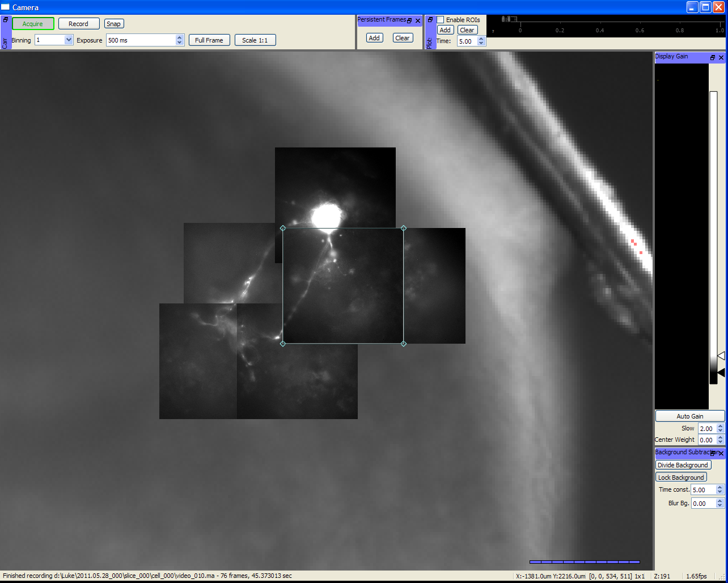728x583 pixels.
Task: Clear ROIs in Plot panel
Action: click(x=467, y=30)
